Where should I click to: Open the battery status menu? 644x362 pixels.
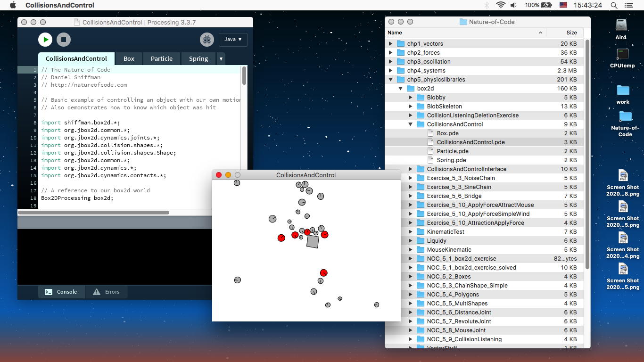tap(538, 5)
